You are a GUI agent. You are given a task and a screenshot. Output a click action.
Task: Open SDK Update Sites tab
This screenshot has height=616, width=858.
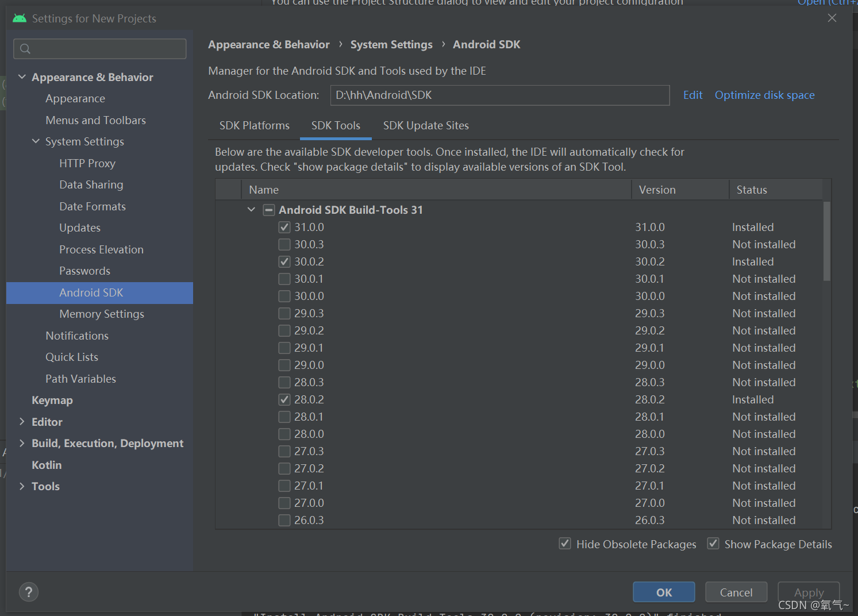[x=426, y=125]
